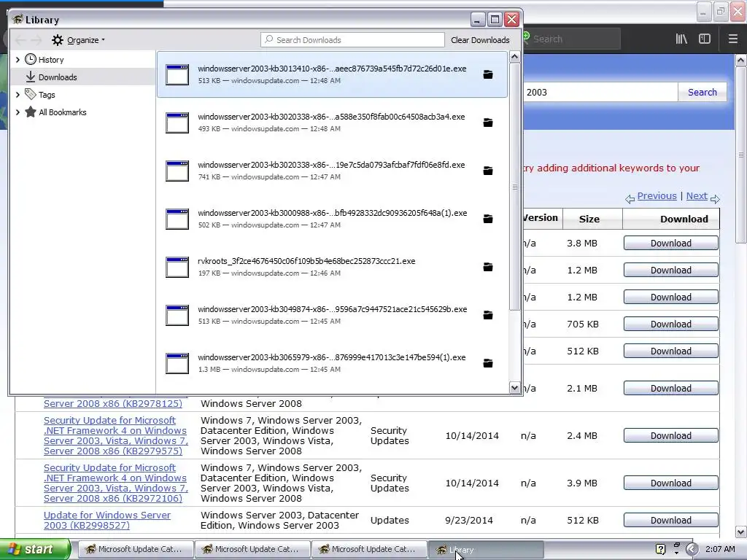Click the browser toolbar Search field

point(572,39)
